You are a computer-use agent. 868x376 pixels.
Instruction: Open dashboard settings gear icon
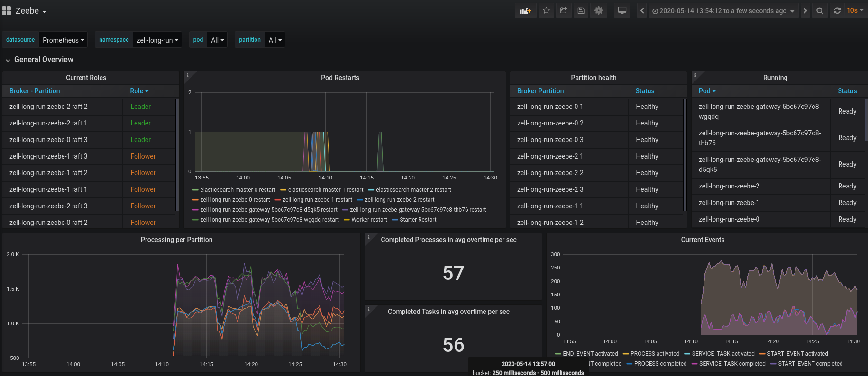(599, 10)
